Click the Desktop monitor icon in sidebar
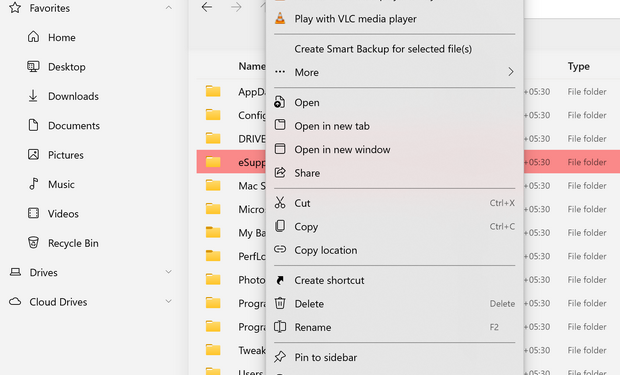This screenshot has height=375, width=620. pos(33,66)
